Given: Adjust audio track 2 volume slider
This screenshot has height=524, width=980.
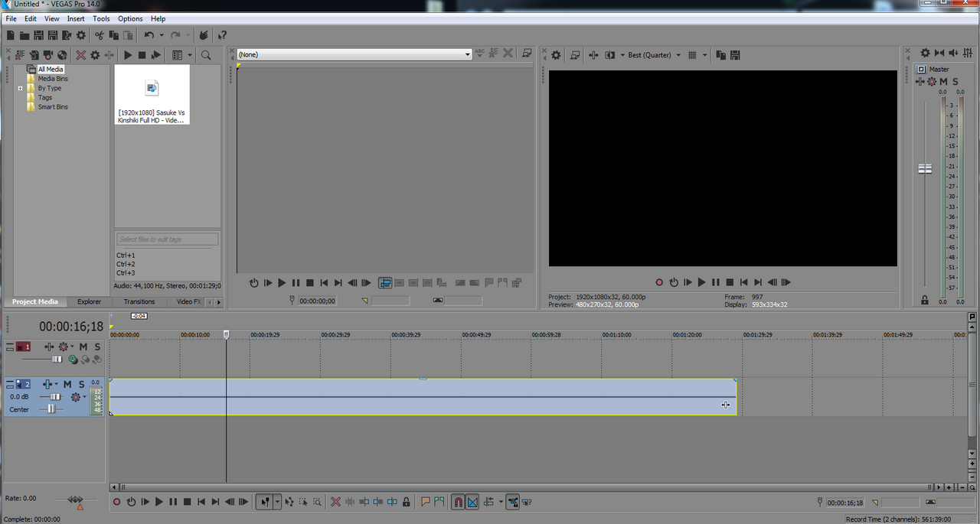Looking at the screenshot, I should [55, 397].
